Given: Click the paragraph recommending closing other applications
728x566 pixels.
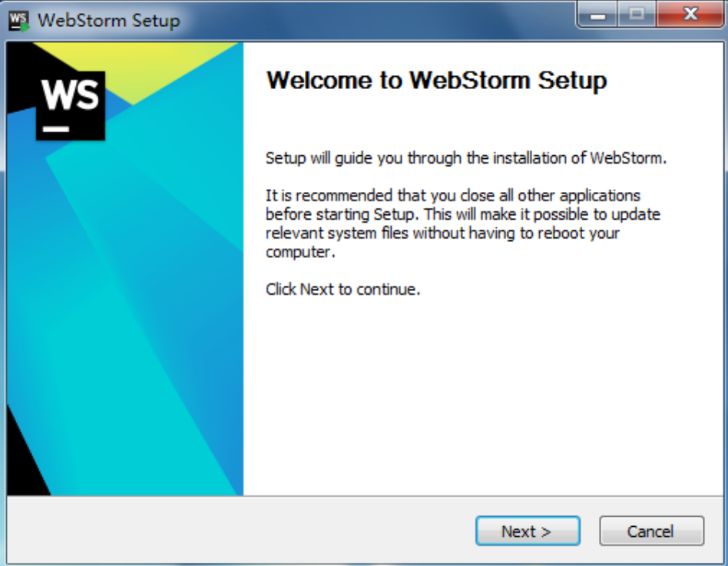Looking at the screenshot, I should coord(462,223).
